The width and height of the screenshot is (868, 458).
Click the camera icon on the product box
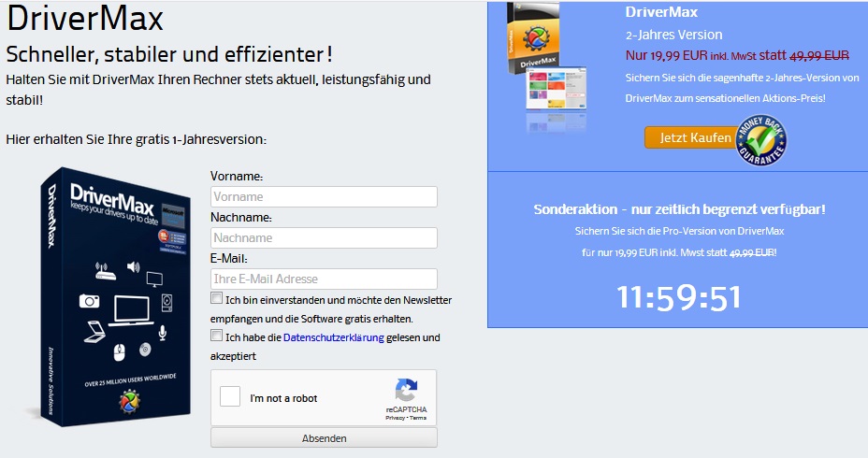click(89, 300)
